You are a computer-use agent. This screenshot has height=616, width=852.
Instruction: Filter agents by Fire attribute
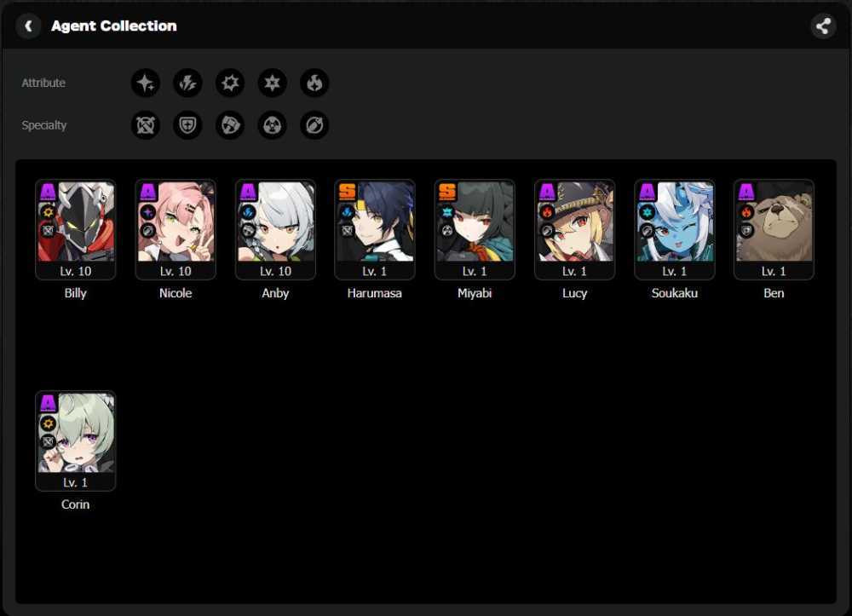click(314, 83)
